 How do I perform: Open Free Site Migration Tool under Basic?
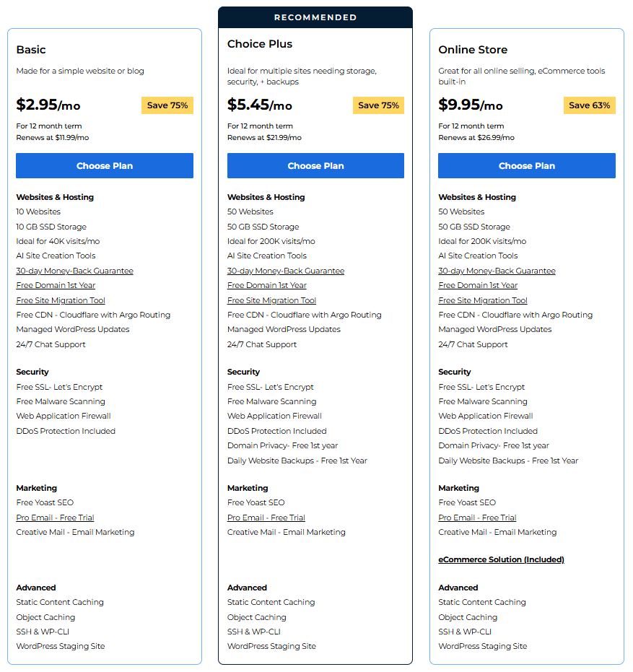pyautogui.click(x=61, y=300)
